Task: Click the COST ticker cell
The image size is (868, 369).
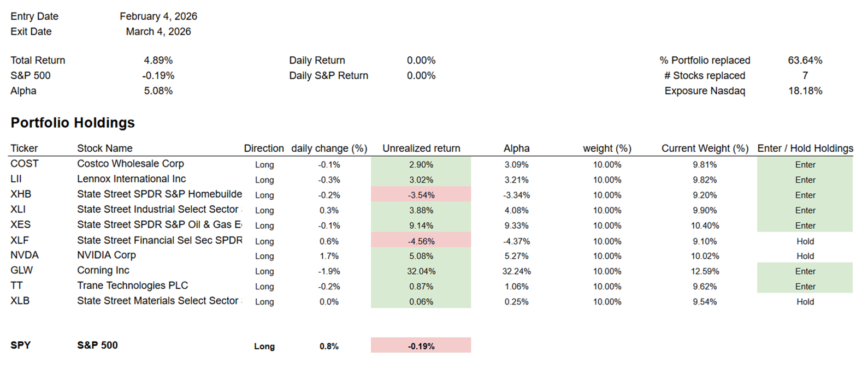Action: coord(25,164)
